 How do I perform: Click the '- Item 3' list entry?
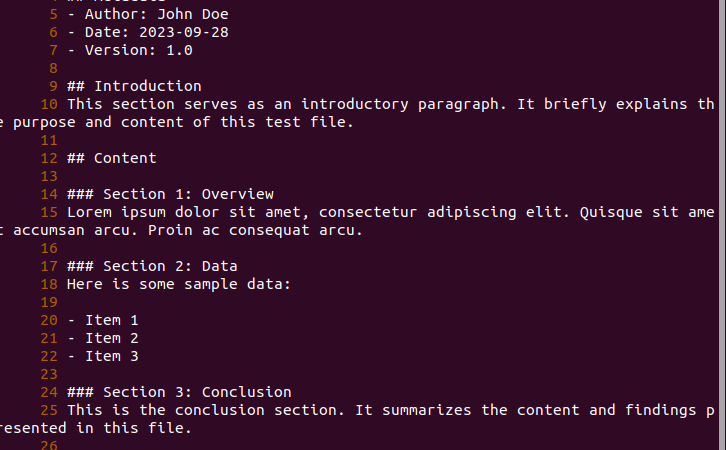103,356
